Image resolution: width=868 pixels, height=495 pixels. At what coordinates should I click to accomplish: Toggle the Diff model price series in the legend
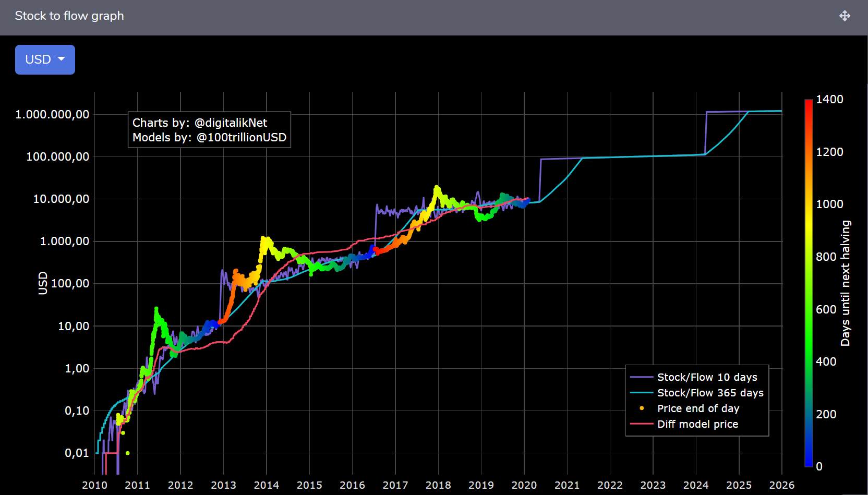[698, 424]
